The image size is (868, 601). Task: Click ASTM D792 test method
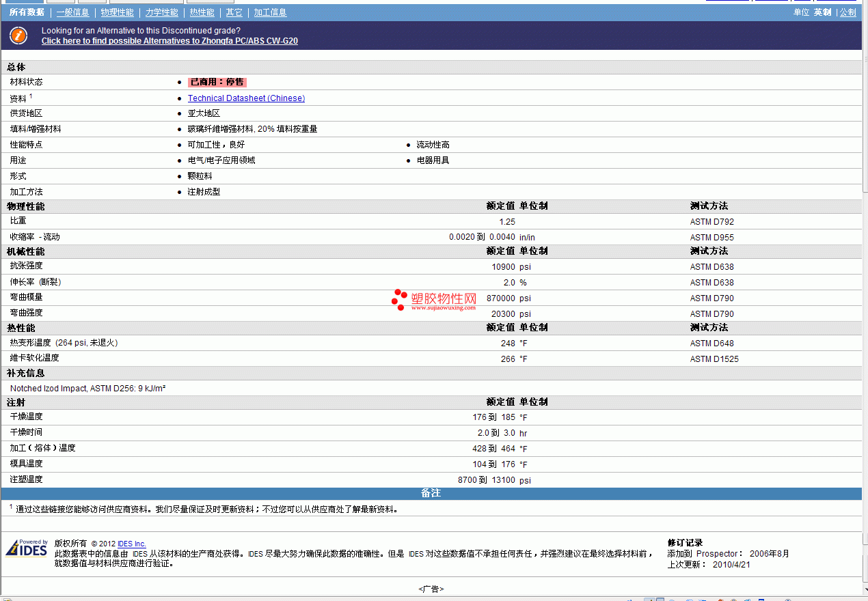tap(712, 222)
